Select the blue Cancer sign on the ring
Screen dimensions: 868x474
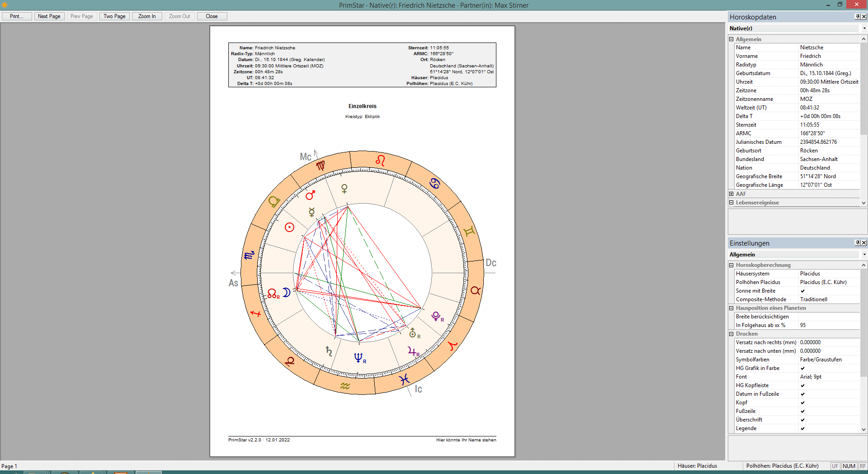pos(435,183)
